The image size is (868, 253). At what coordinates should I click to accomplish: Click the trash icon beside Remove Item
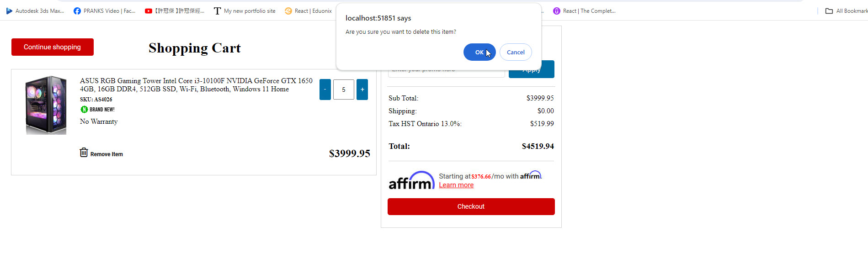pos(84,153)
